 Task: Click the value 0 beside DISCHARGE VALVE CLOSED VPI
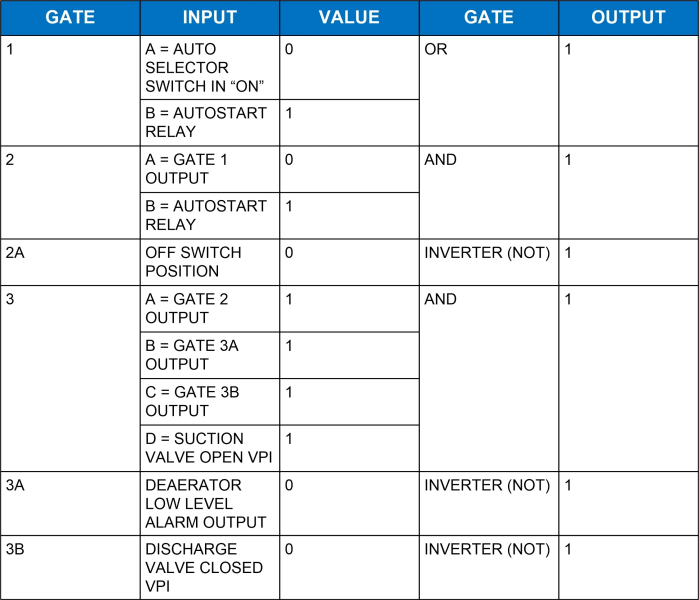(x=289, y=549)
